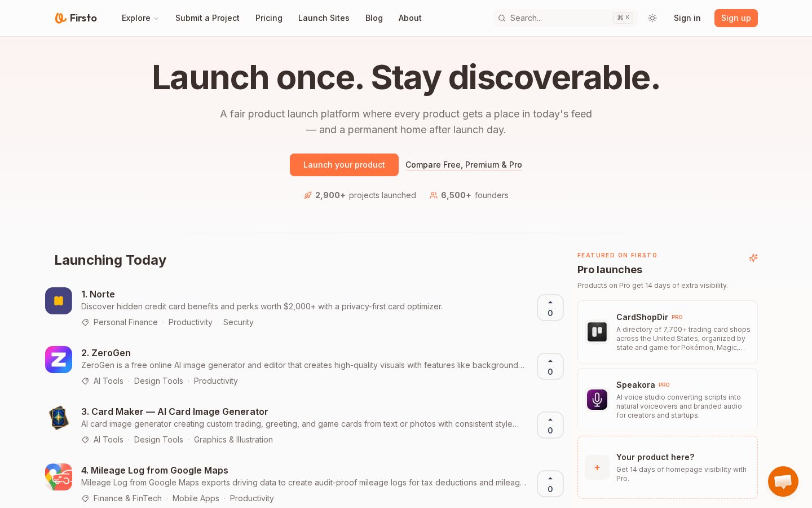Select Graphics & Illustration tag
The width and height of the screenshot is (812, 508).
click(x=233, y=440)
